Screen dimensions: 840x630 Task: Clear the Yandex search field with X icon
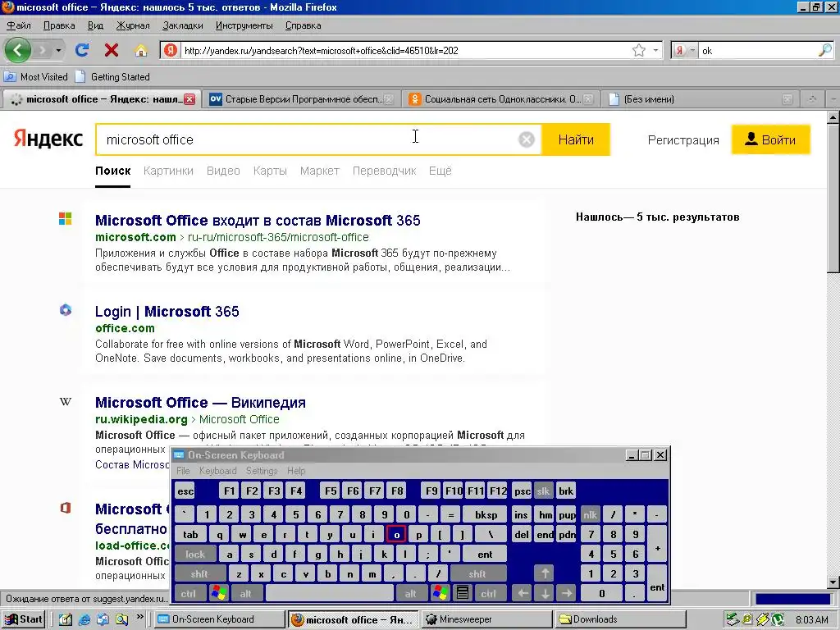[x=527, y=139]
